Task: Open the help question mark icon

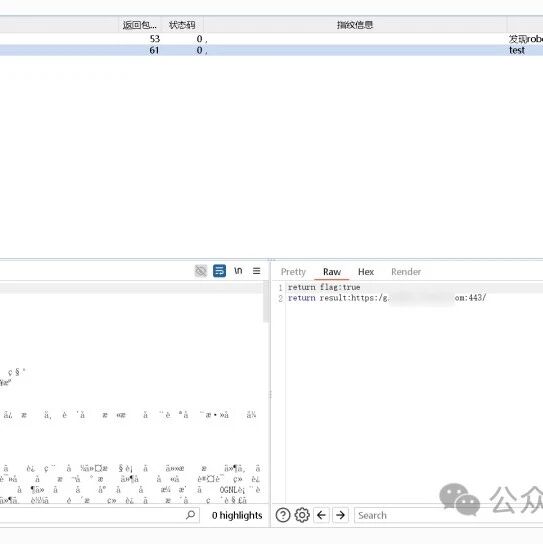Action: click(283, 515)
